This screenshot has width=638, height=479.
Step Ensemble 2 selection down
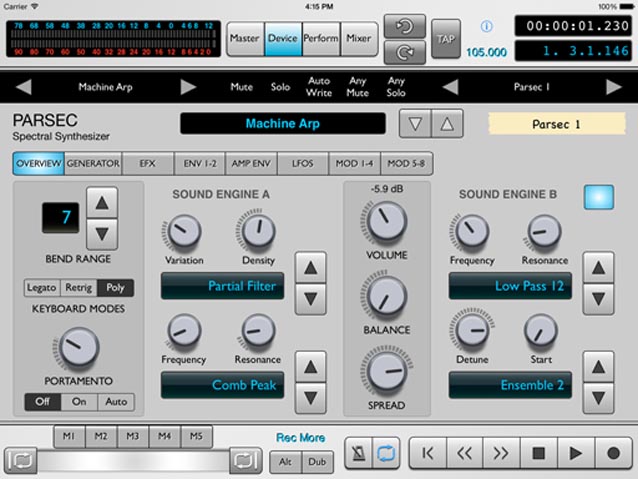coord(598,398)
